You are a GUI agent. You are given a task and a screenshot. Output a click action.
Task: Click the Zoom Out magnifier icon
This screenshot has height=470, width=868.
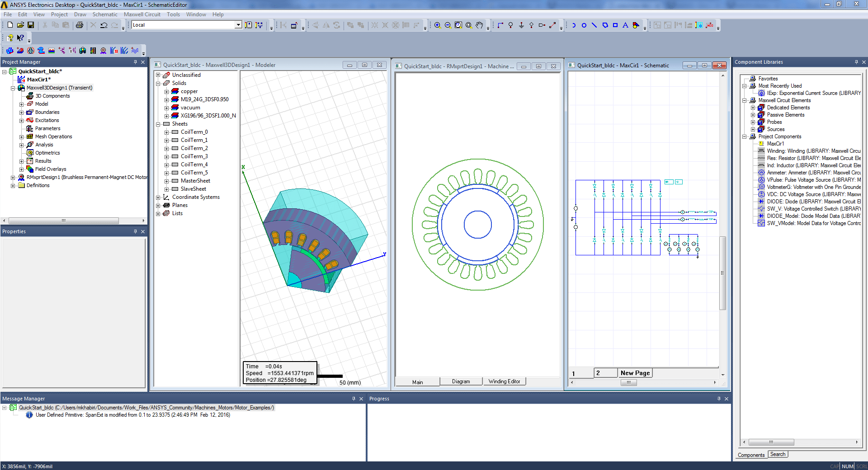coord(448,25)
